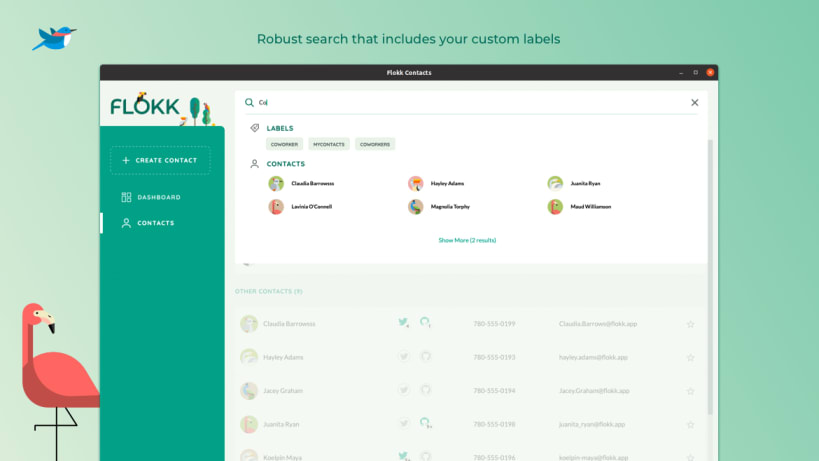Click Magnolia Torphy avatar in results
819x461 pixels.
[416, 207]
